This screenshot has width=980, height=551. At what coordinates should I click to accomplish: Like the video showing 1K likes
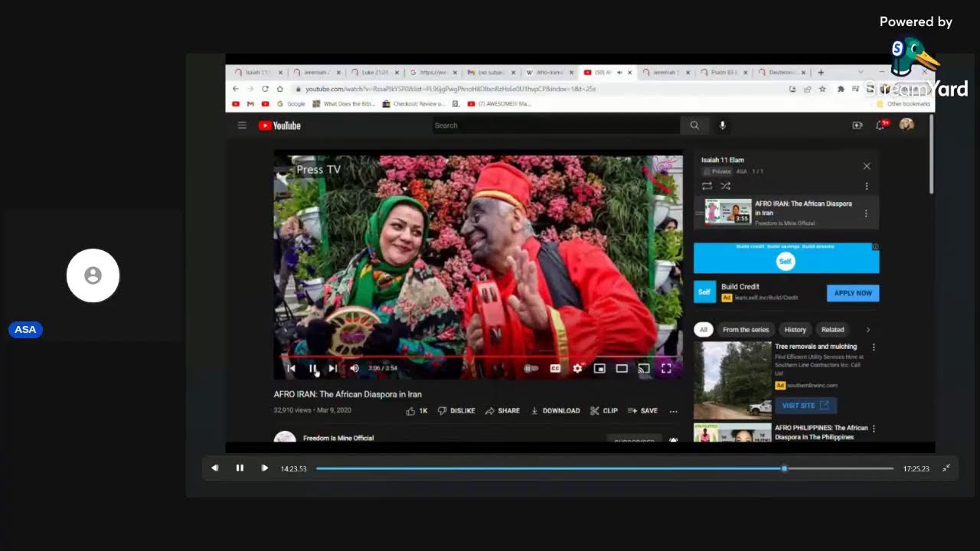(x=416, y=411)
